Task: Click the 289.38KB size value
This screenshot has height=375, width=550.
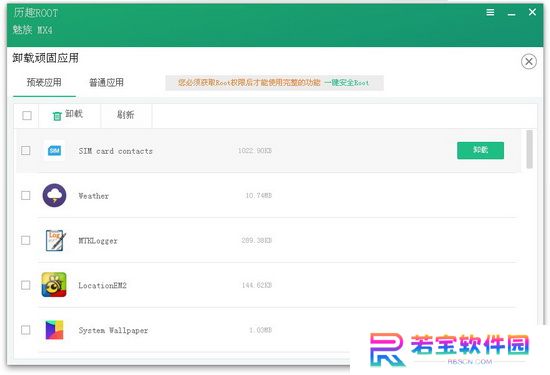Action: [x=256, y=240]
